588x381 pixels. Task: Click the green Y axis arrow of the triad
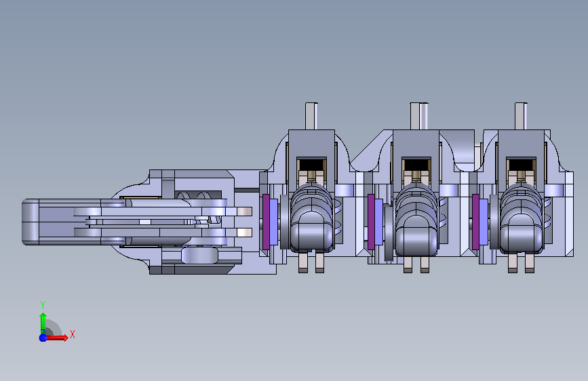(43, 323)
